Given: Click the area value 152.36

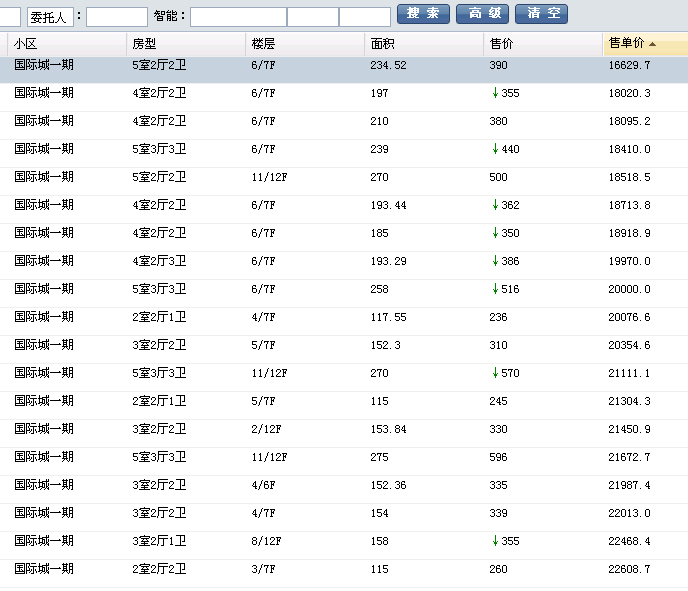Looking at the screenshot, I should click(388, 486).
